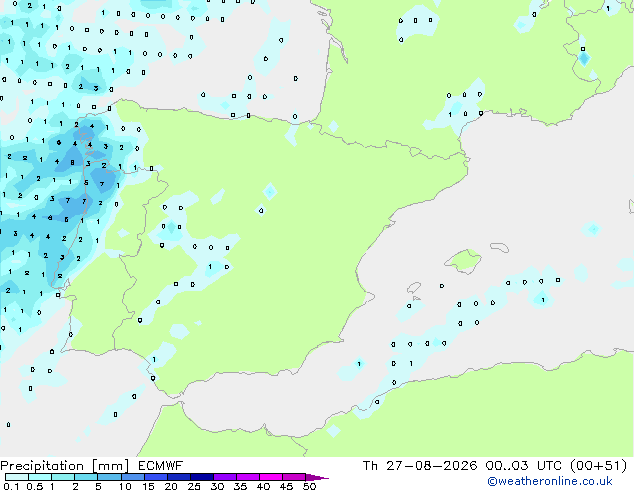Pick the 45–50 mm legend color swatch
Image resolution: width=634 pixels, height=490 pixels.
(294, 477)
